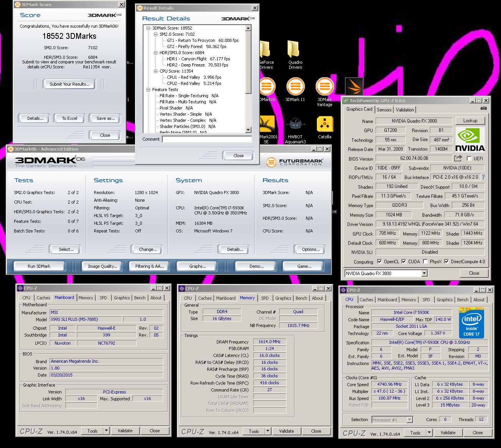
Task: Click Submit Your Results button
Action: click(70, 84)
